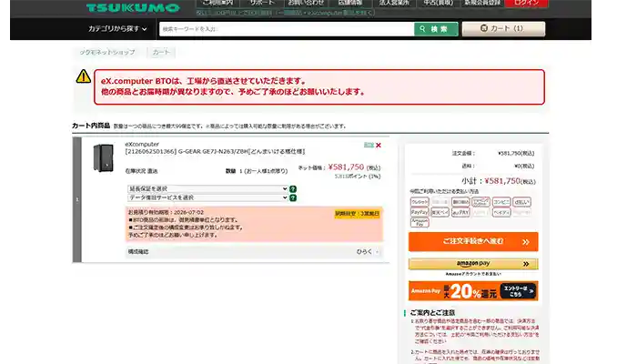This screenshot has height=364, width=637.
Task: Open the カート (1) cart button
Action: click(x=503, y=28)
